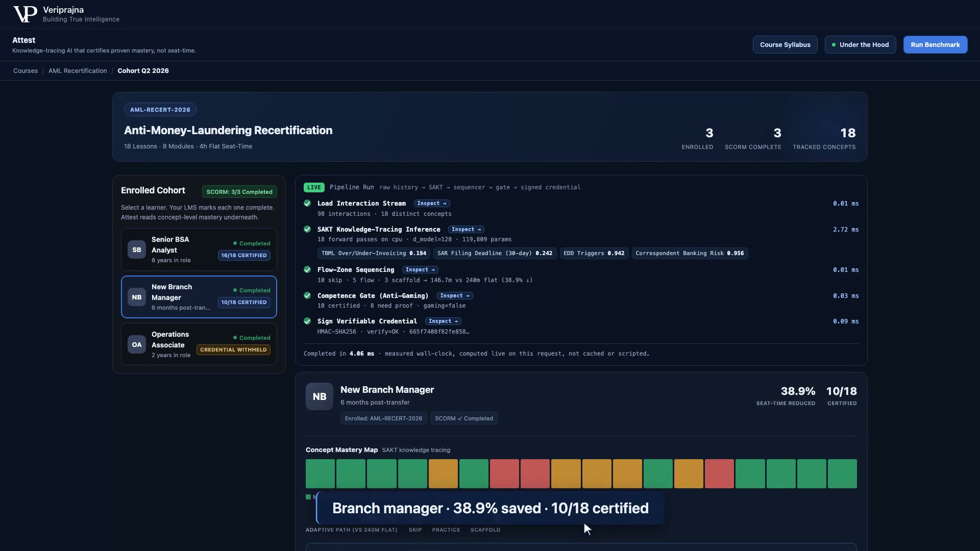Click the TBML Over/Under-Invoicing 0.194 chip

374,253
